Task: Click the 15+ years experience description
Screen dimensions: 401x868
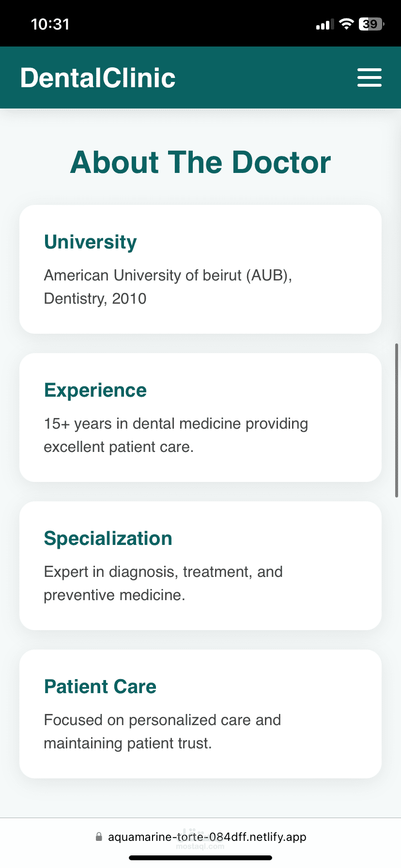Action: 175,435
